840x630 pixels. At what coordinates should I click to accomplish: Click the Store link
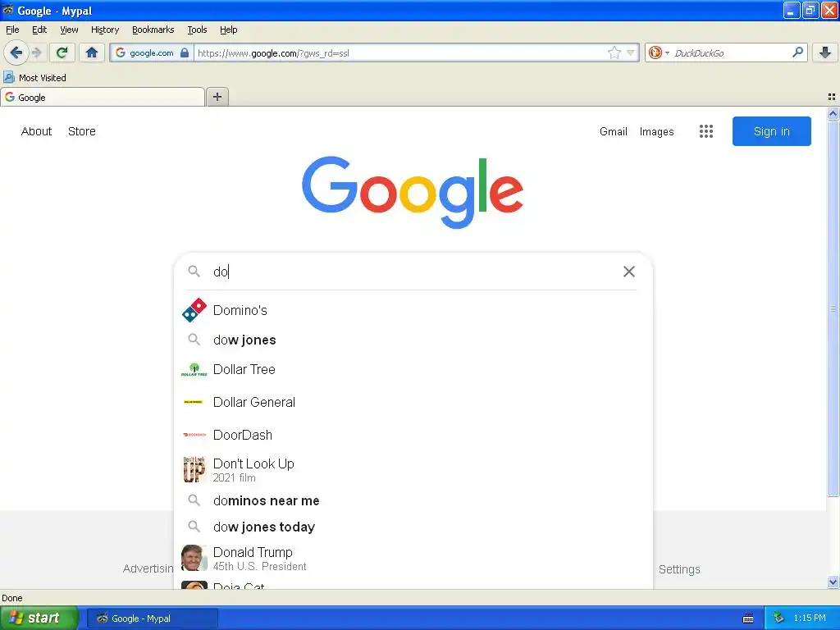click(x=82, y=131)
